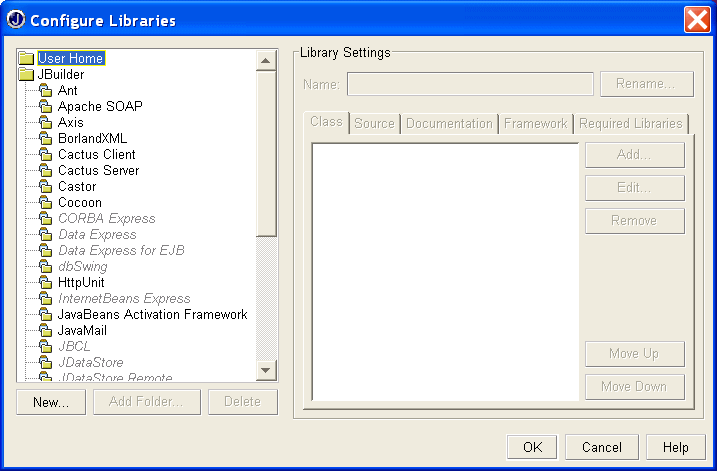Image resolution: width=717 pixels, height=471 pixels.
Task: Click the HttpUnit library icon
Action: pos(45,283)
